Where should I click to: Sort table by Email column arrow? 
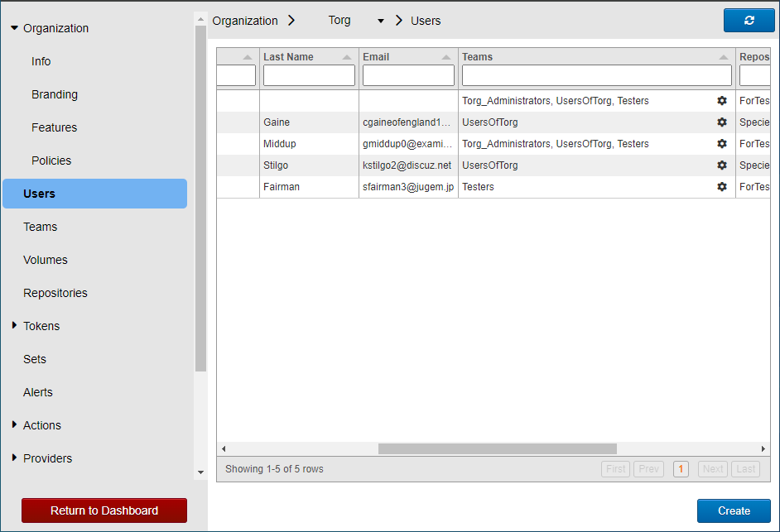tap(446, 57)
